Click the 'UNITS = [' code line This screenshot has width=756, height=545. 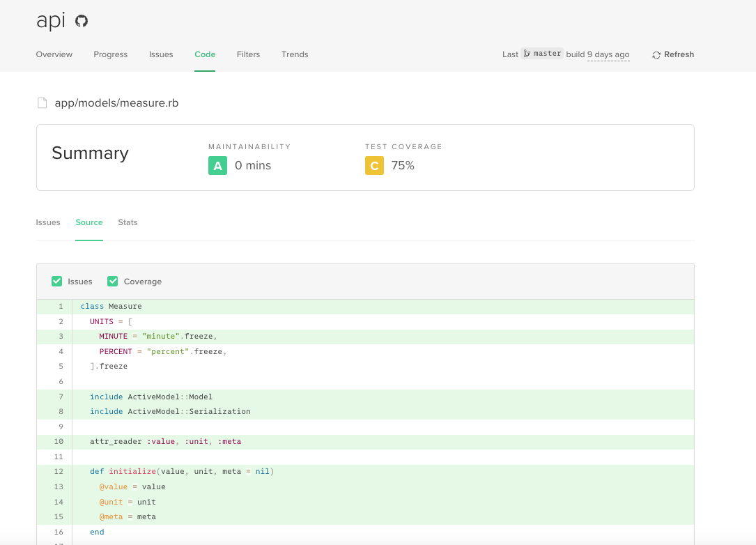coord(111,321)
